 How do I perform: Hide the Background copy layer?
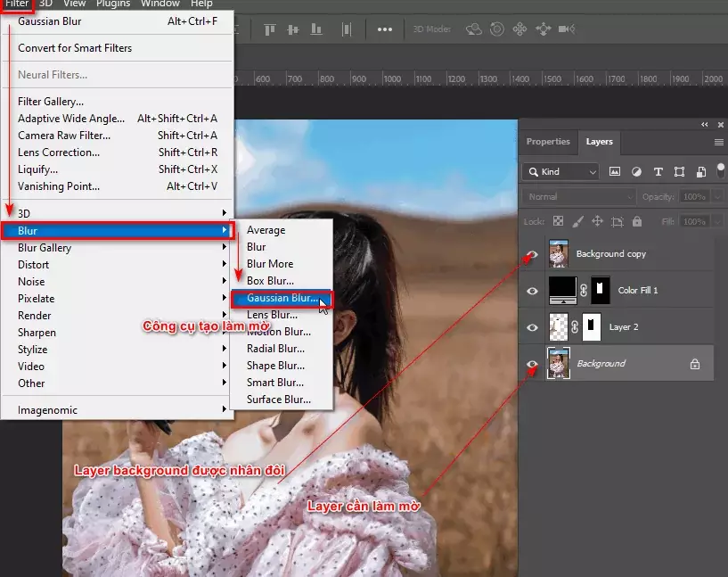[532, 254]
